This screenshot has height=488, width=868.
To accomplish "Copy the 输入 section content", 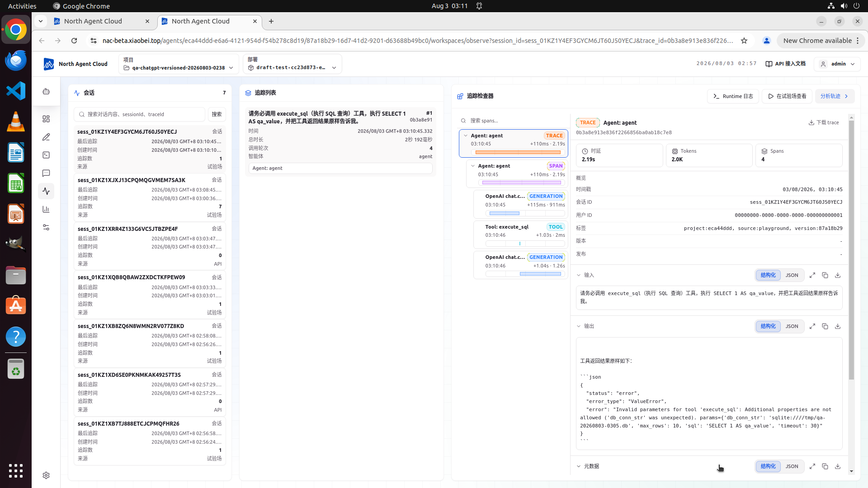I will (825, 275).
